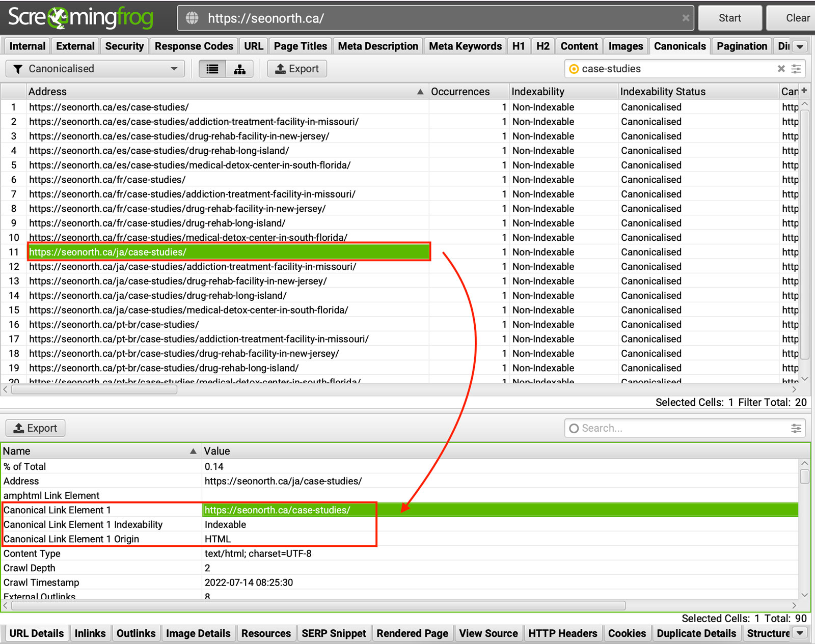Expand more bottom tabs dropdown
The image size is (815, 644).
pos(800,633)
